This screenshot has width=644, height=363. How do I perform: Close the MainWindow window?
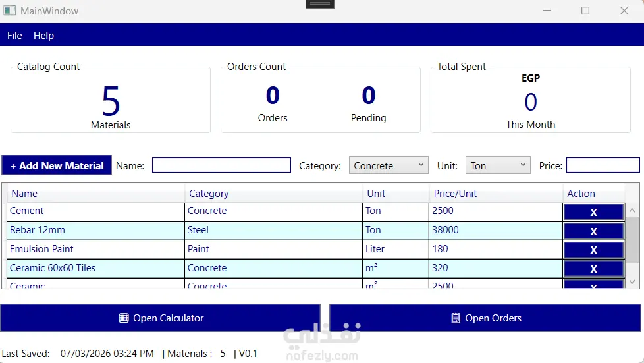click(624, 11)
